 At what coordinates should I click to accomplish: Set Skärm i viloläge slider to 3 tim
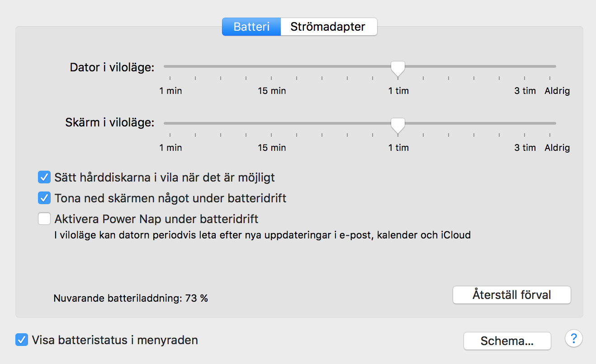[525, 123]
